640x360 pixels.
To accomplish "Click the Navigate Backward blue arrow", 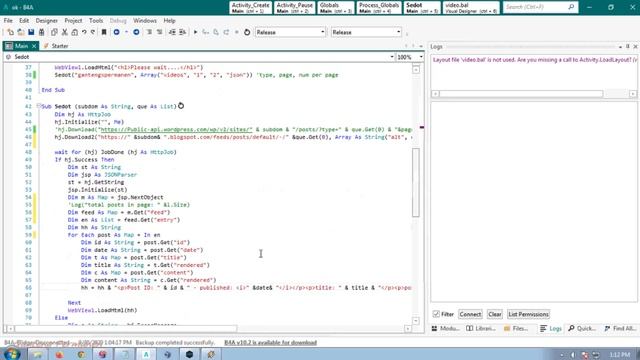I will click(x=116, y=32).
